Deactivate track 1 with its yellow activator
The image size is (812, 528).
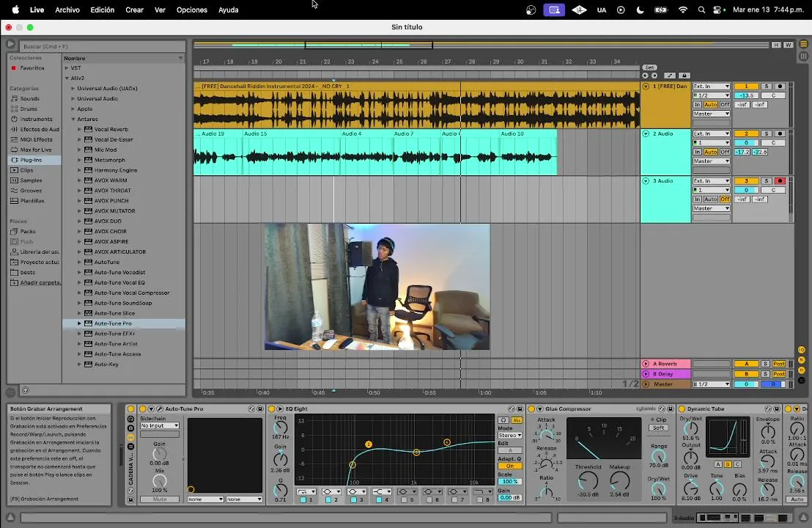(746, 87)
